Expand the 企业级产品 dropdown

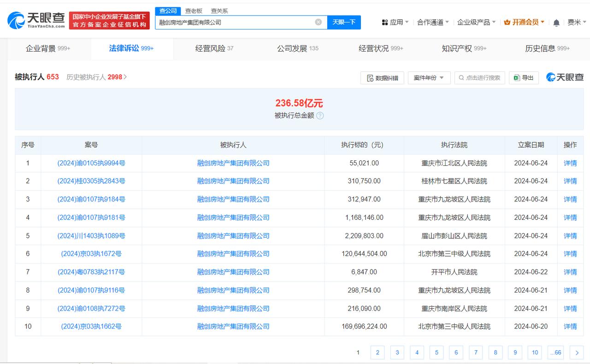tap(477, 22)
